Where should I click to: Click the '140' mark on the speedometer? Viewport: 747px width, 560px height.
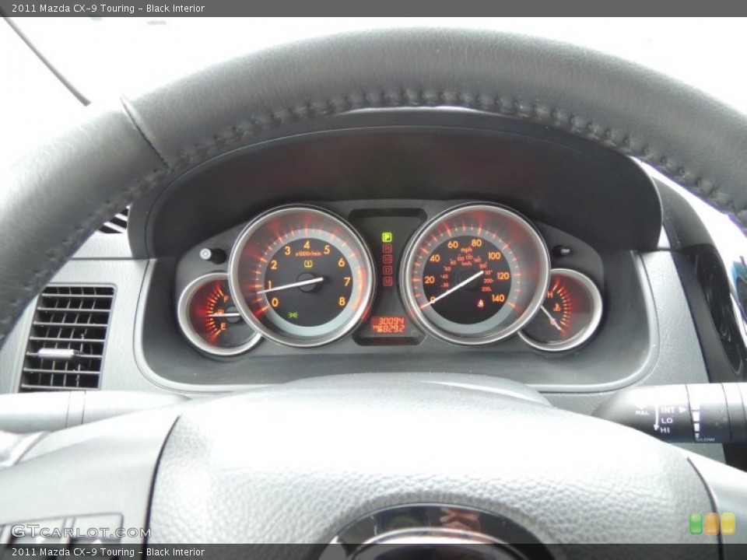click(498, 299)
